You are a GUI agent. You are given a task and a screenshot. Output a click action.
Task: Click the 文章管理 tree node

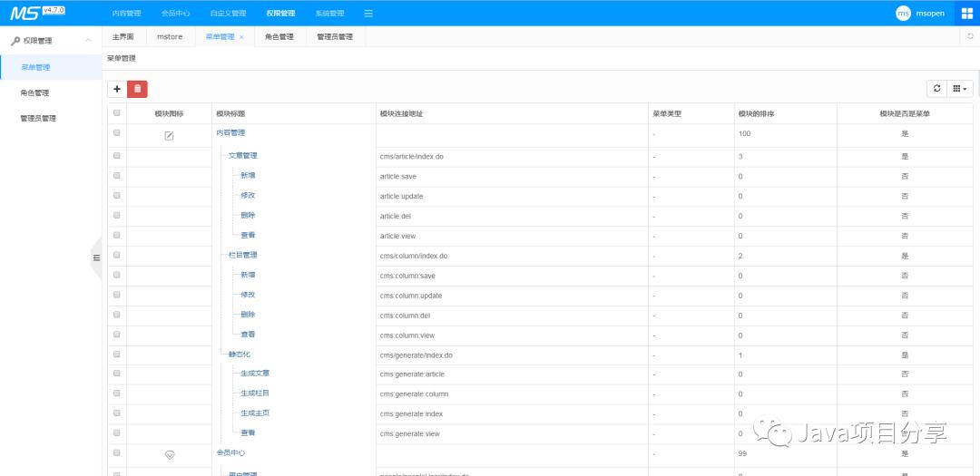click(x=243, y=156)
